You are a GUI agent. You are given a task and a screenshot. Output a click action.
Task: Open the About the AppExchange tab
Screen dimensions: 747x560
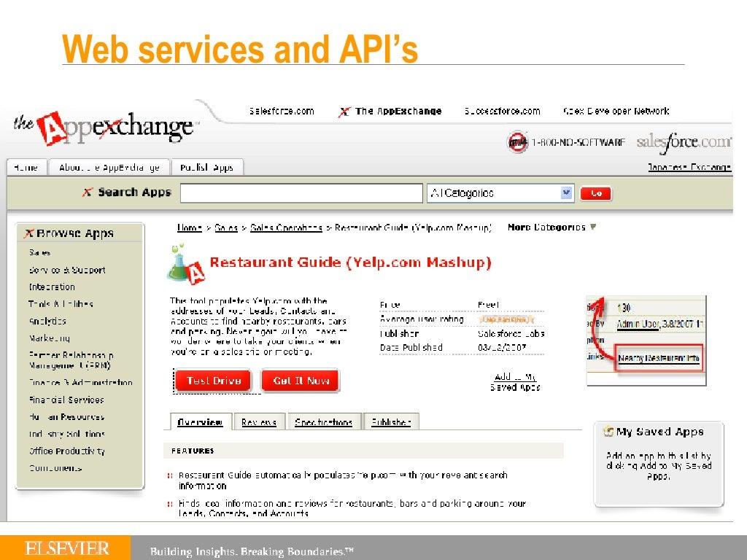[109, 167]
